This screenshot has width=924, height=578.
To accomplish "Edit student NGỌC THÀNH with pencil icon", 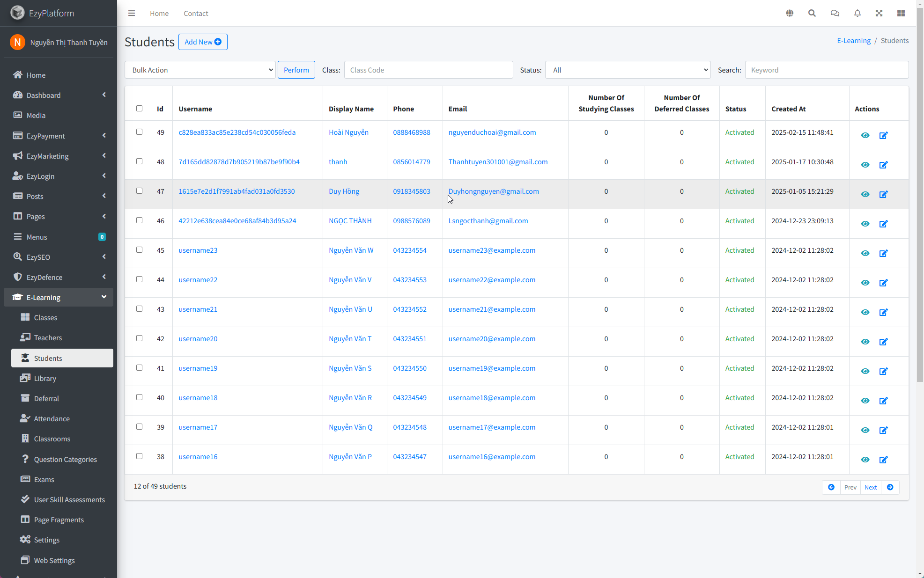I will [x=883, y=224].
